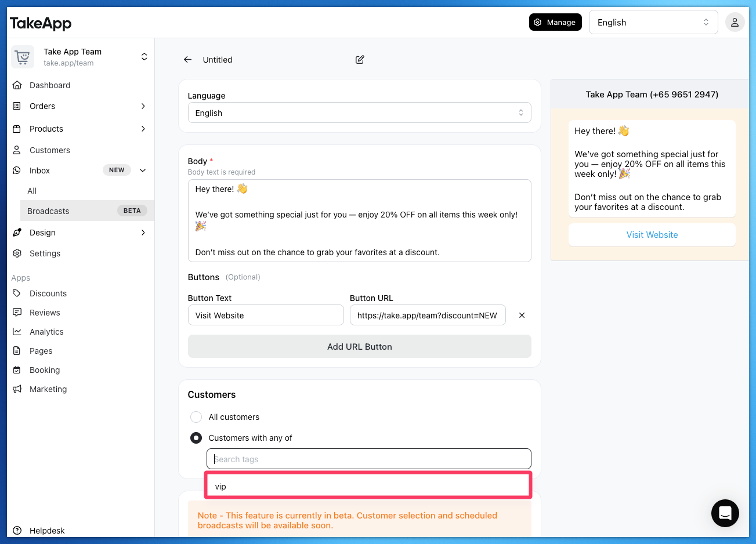Select the All customers radio option
Screen dimensions: 756x544
(196, 417)
